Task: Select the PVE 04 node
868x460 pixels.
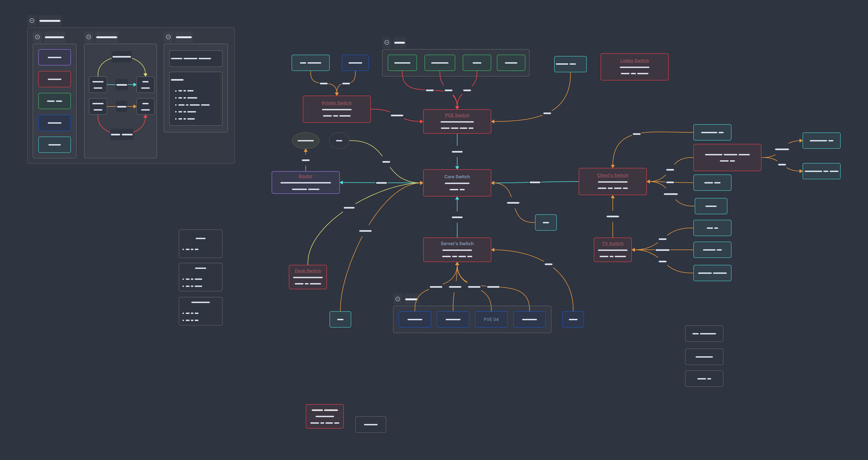Action: [491, 319]
